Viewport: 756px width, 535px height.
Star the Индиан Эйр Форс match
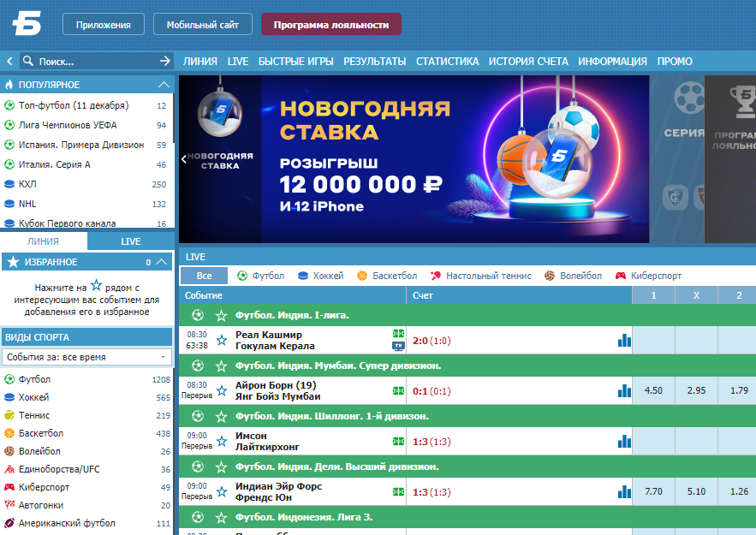pos(222,491)
